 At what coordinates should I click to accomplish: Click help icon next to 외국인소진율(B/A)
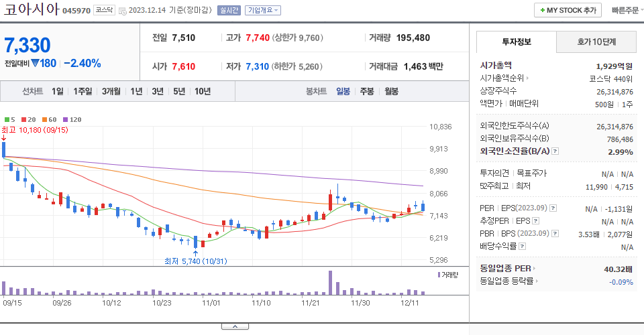pos(555,151)
